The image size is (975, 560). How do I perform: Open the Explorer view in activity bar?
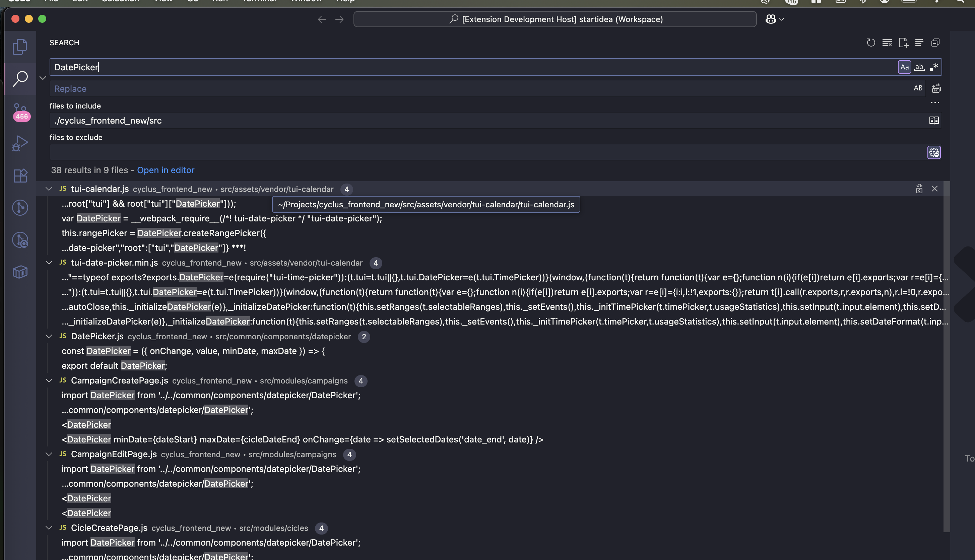(x=20, y=47)
